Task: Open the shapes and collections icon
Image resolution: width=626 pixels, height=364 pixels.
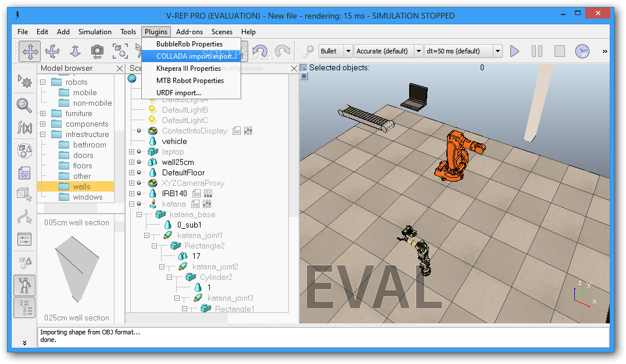Action: 24,151
